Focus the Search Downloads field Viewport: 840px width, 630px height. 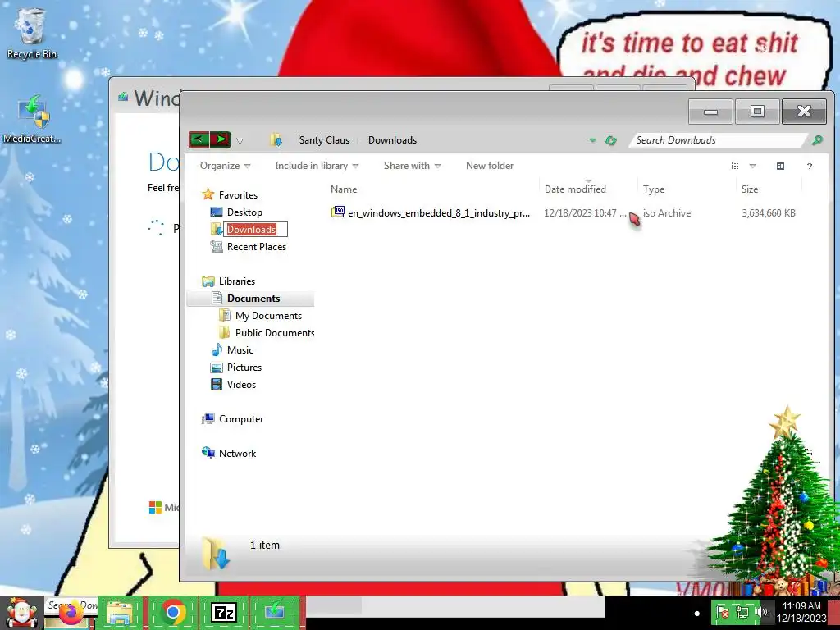(x=717, y=140)
